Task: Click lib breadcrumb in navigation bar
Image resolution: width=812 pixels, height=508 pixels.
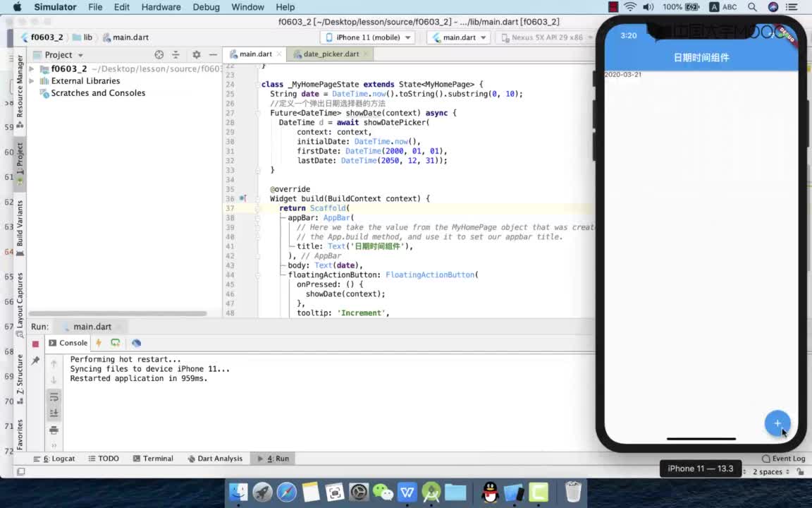Action: [83, 37]
